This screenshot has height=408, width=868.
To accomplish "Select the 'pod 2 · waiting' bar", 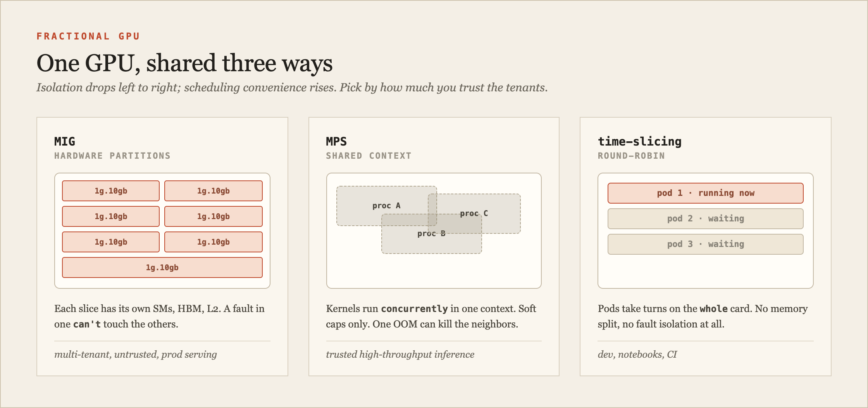I will (x=705, y=219).
